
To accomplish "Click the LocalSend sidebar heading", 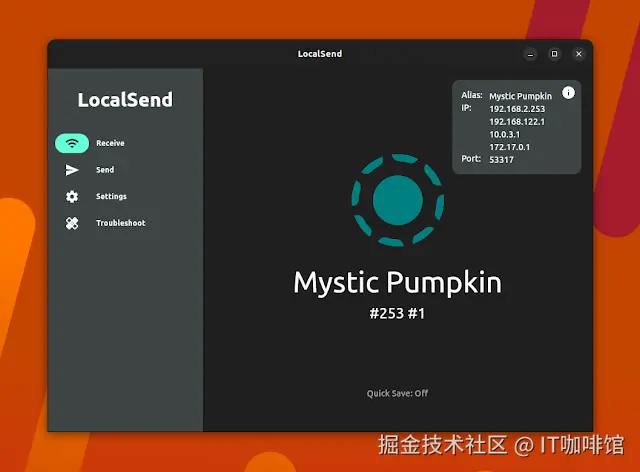I will pyautogui.click(x=125, y=100).
